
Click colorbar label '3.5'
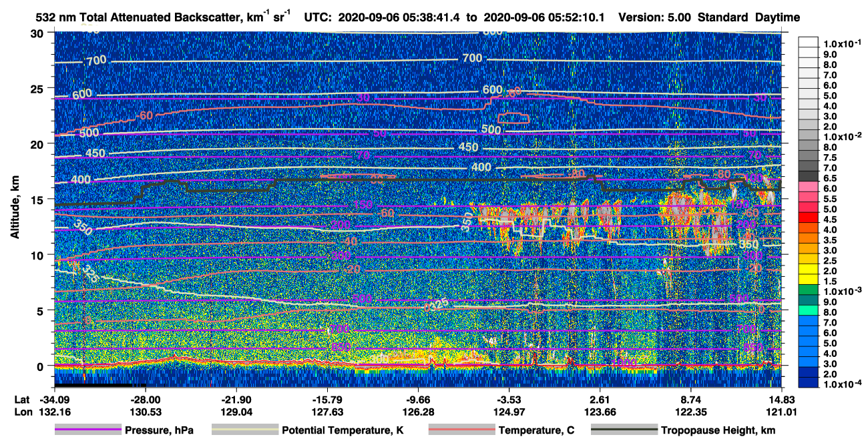[830, 240]
